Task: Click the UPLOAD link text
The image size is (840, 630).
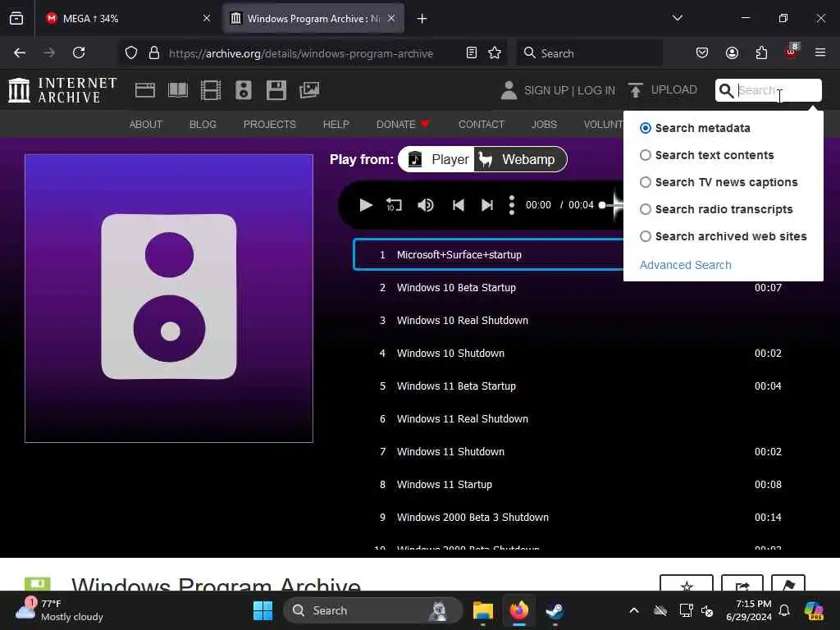Action: point(674,89)
